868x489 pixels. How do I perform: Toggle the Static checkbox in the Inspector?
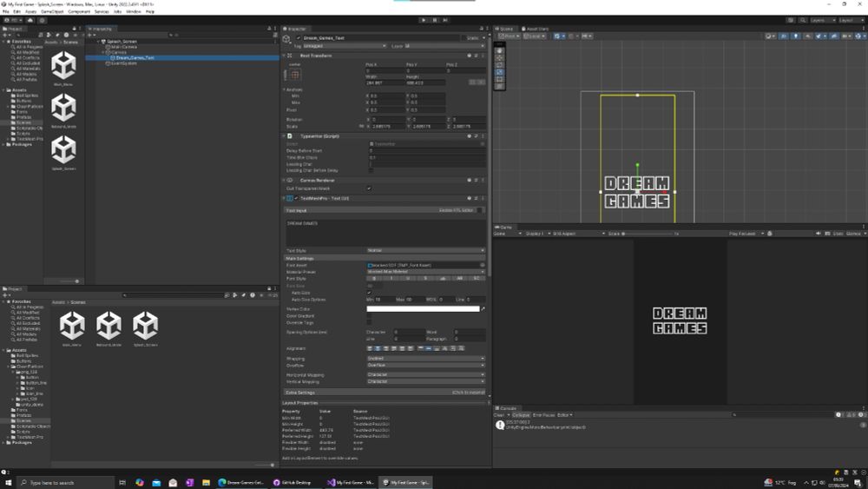coord(462,37)
